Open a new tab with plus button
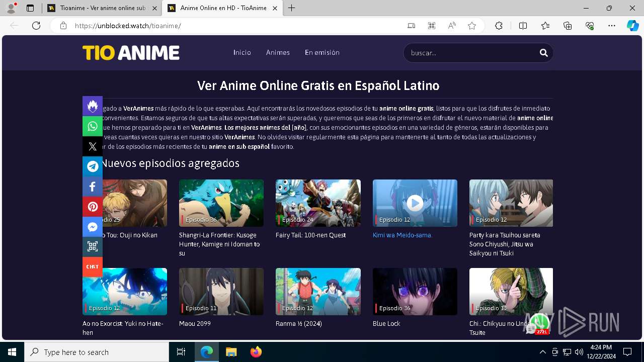This screenshot has width=644, height=362. pos(292,8)
